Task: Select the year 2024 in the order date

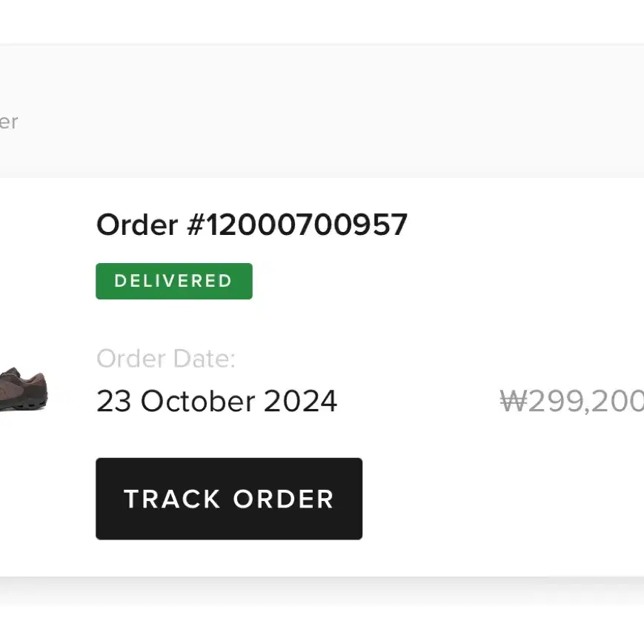Action: [300, 401]
